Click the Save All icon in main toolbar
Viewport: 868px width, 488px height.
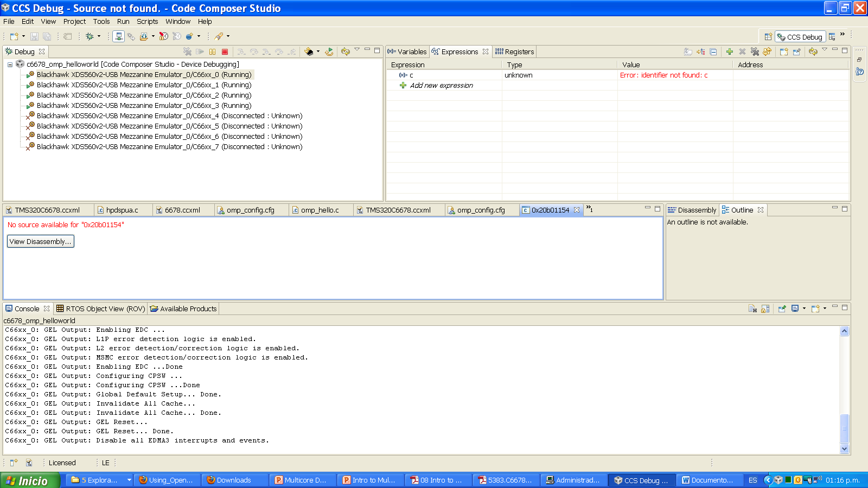coord(47,36)
